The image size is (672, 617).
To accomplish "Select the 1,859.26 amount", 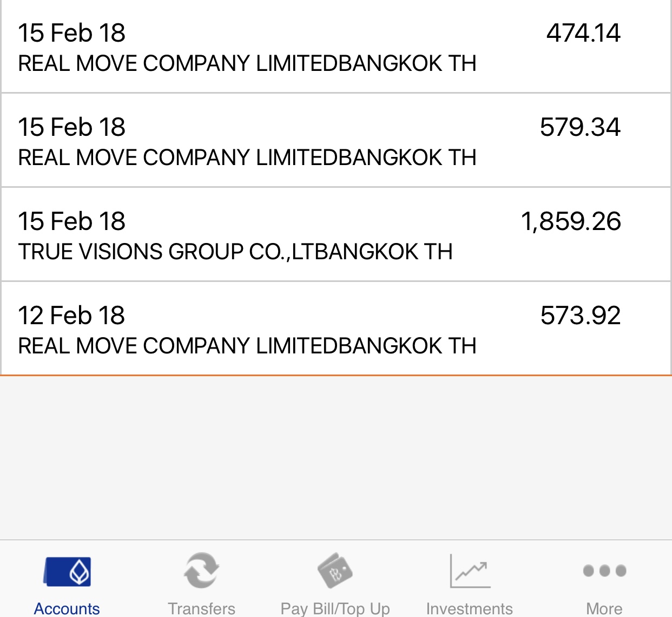I will [571, 221].
